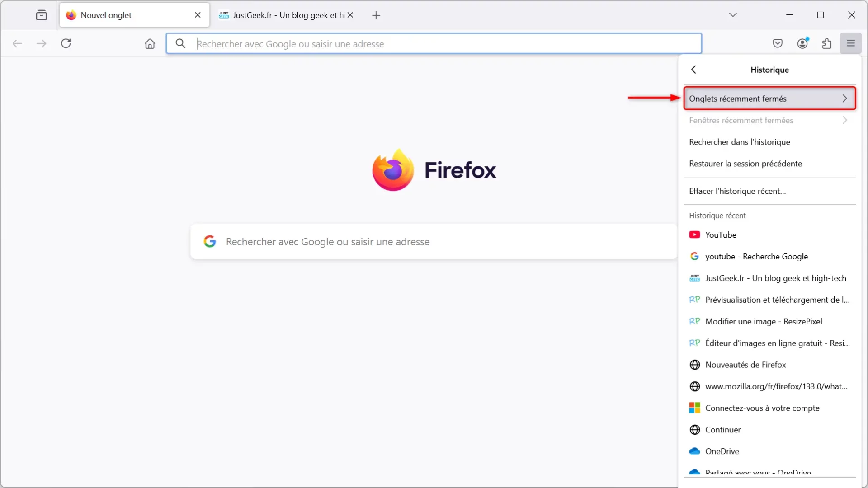Select Effacer l'historique récent…
This screenshot has height=488, width=868.
tap(769, 191)
